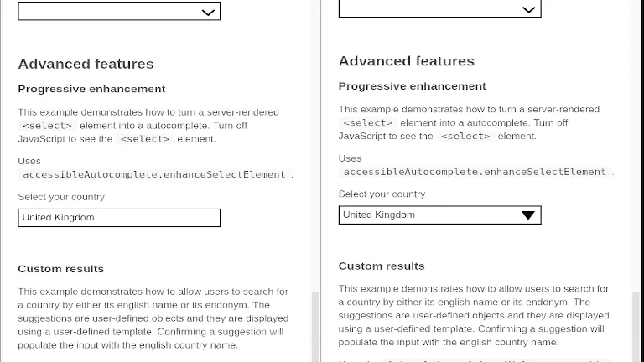Click the left 'Custom results' subheading
This screenshot has width=644, height=362.
[60, 269]
